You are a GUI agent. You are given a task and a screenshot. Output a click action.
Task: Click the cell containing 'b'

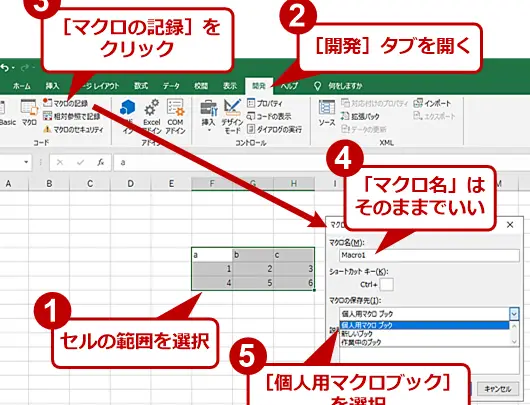click(x=253, y=255)
